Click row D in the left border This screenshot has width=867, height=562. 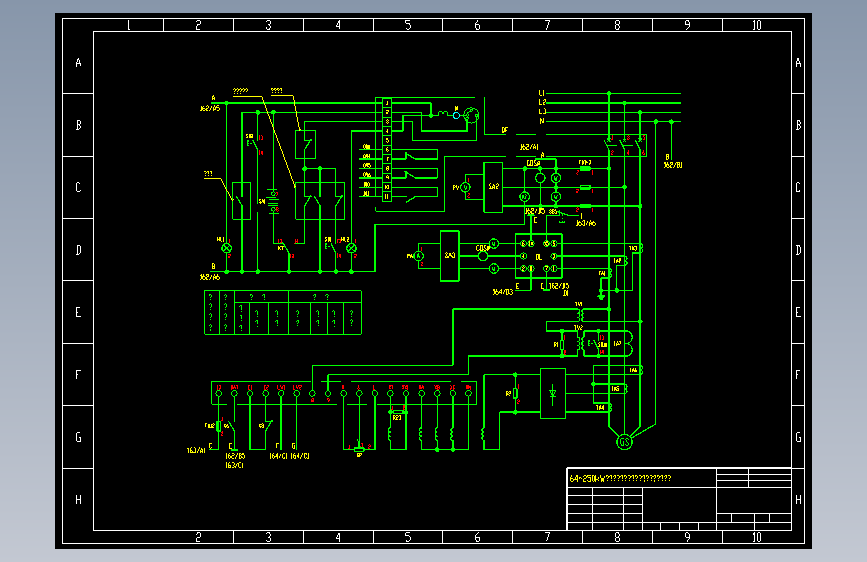(78, 250)
